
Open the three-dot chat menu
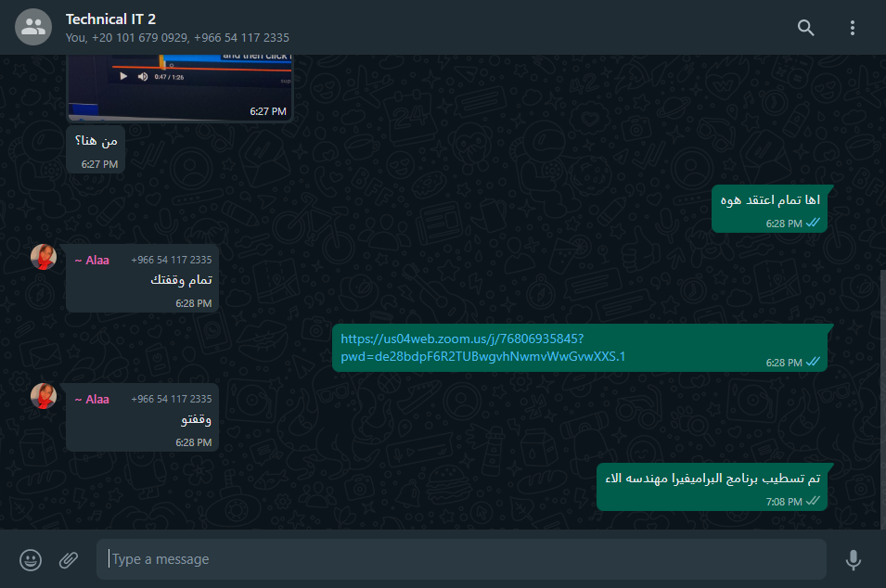click(852, 28)
